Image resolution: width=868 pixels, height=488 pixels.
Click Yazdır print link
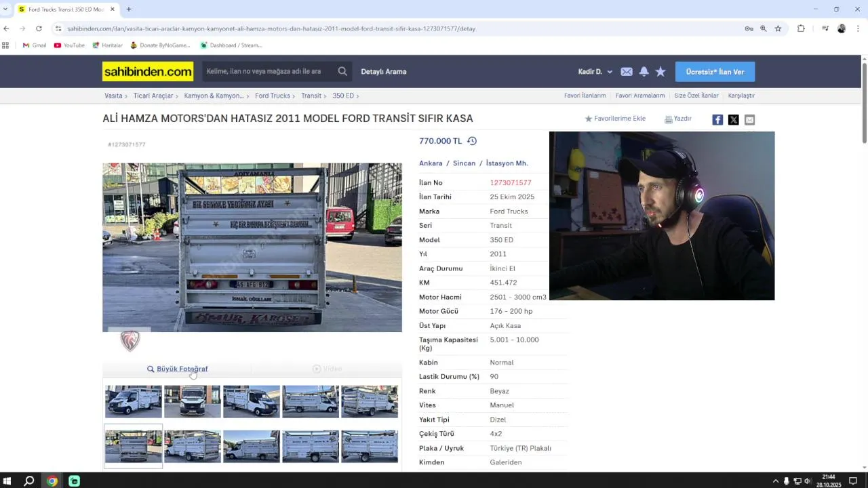click(x=678, y=119)
